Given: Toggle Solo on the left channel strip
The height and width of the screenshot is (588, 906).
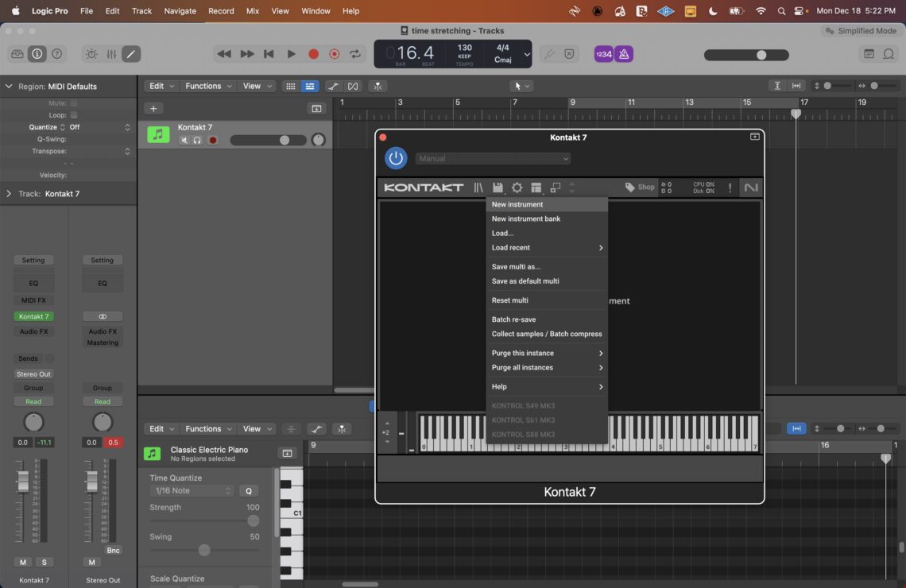Looking at the screenshot, I should coord(44,563).
